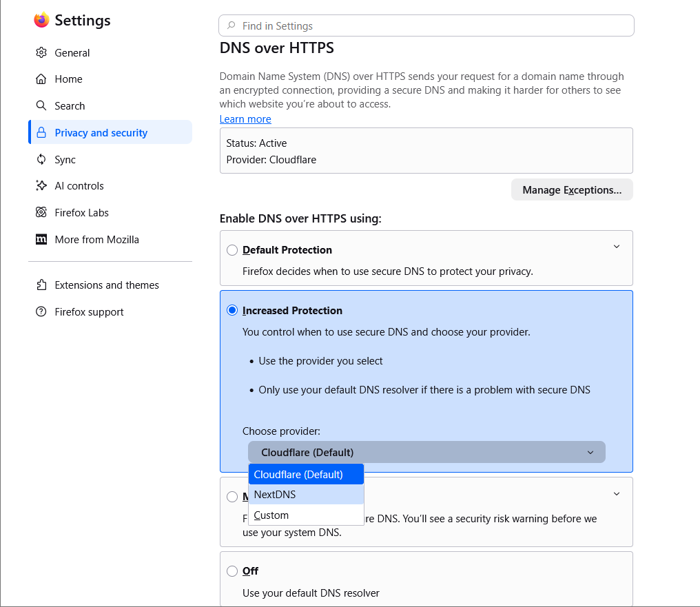
Task: Click the Mozilla 'm' logo icon
Action: [x=41, y=239]
